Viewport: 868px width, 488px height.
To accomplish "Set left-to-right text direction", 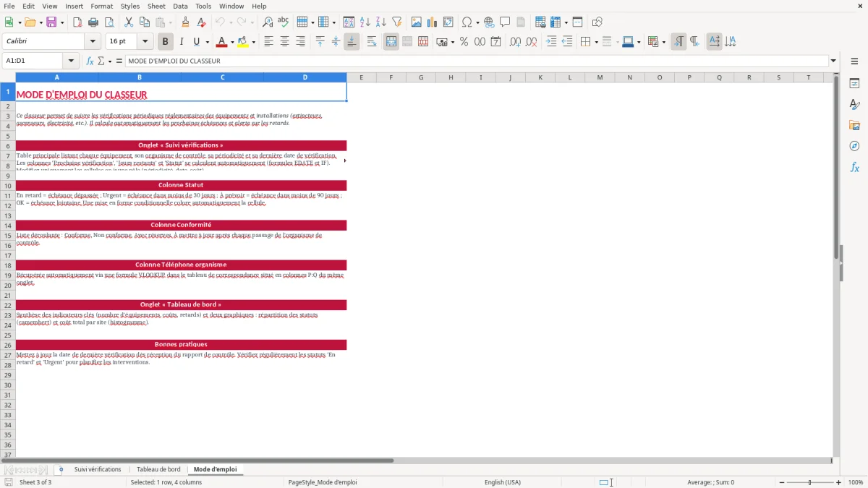I will click(x=678, y=42).
